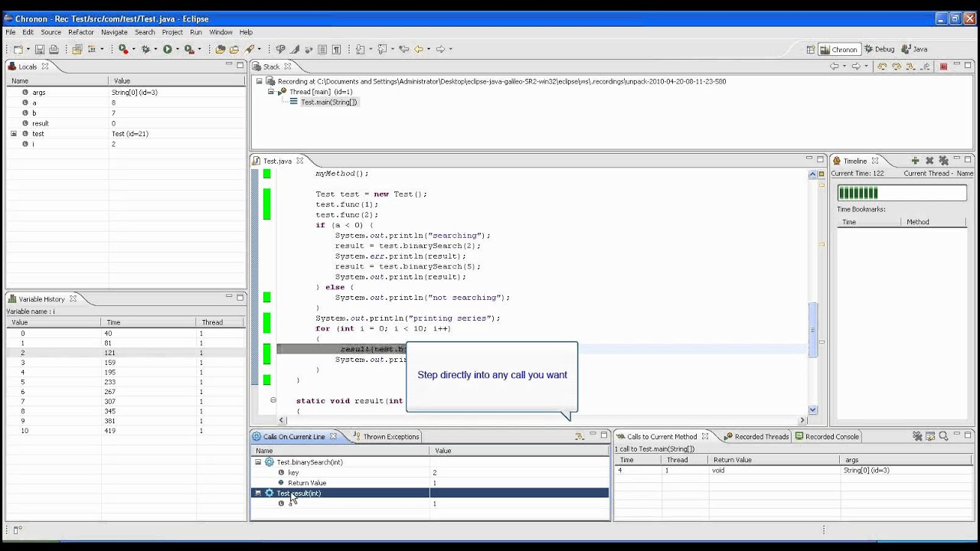The image size is (980, 551).
Task: Click the Step Backward Over icon in Stack view
Action: coord(882,67)
